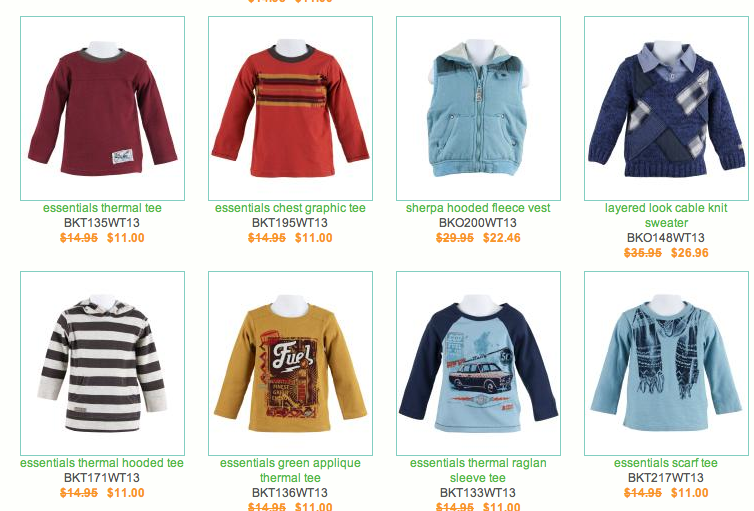Open the striped thermal hooded tee image
The width and height of the screenshot is (754, 511).
tap(102, 363)
